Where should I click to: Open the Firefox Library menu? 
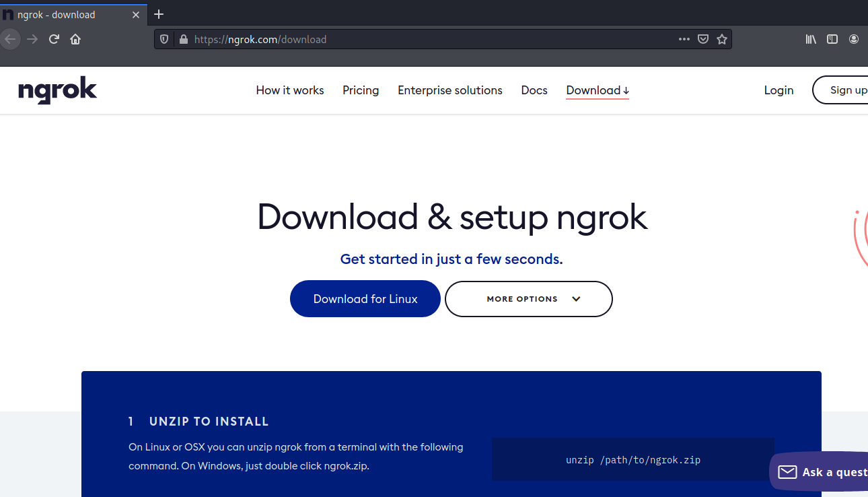click(x=810, y=39)
